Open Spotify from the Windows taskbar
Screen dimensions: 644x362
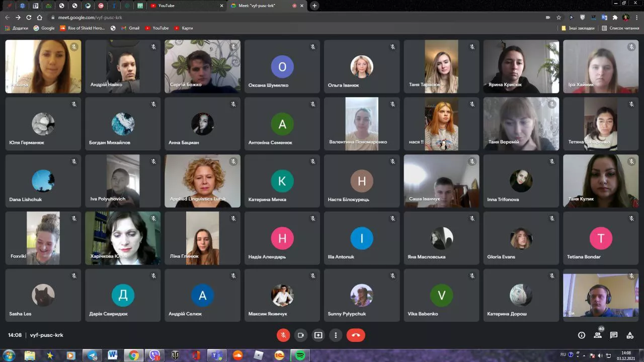click(x=300, y=355)
